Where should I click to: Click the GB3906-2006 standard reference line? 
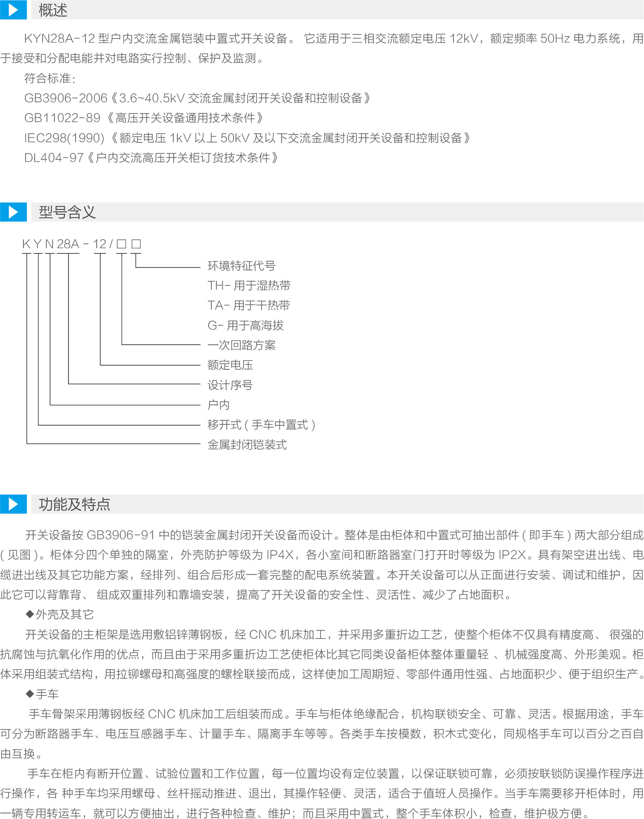coord(197,98)
